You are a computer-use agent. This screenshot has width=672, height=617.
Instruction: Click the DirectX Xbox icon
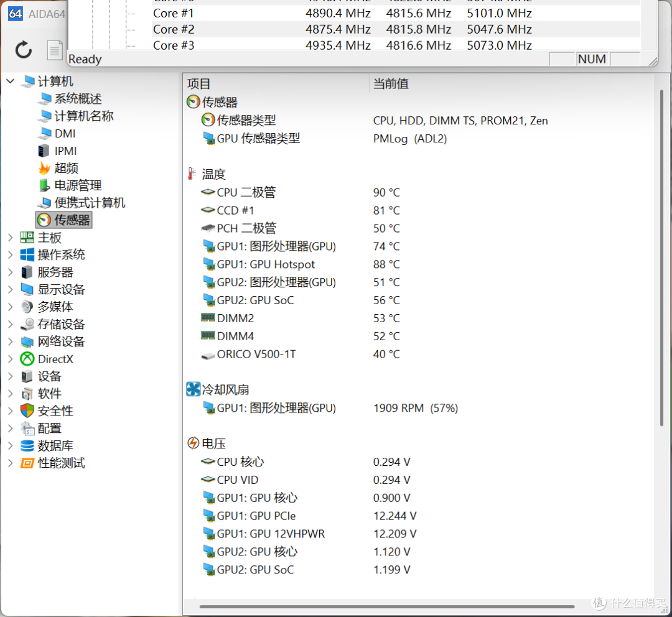27,359
